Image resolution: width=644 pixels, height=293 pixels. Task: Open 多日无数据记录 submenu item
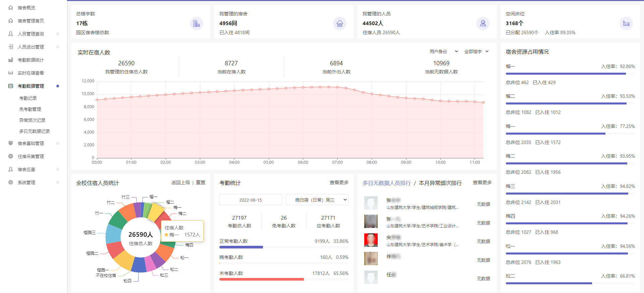tap(35, 131)
